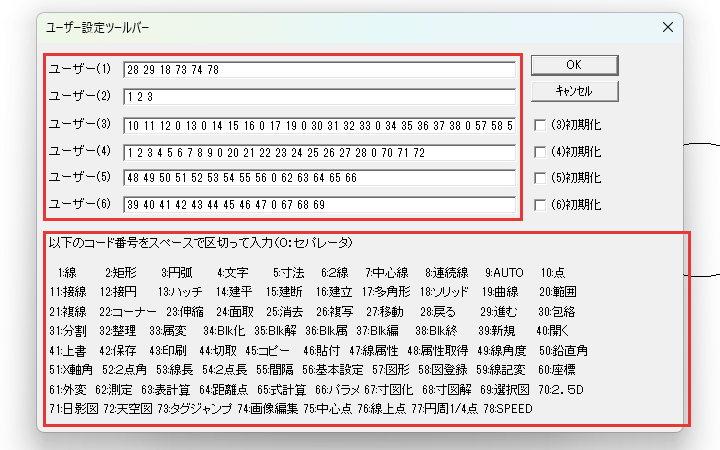Select the ユーザー(5) text field
This screenshot has width=720, height=450.
320,178
